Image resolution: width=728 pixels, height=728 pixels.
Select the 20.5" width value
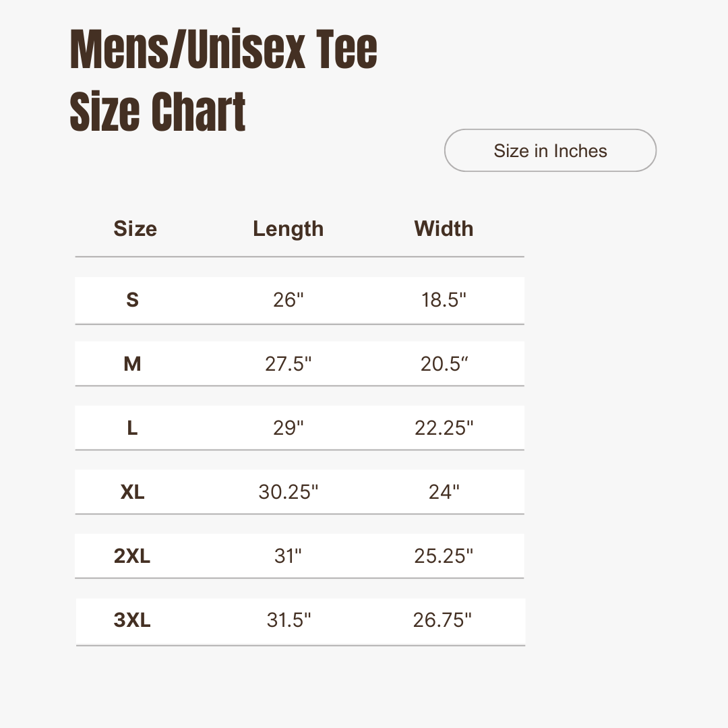coord(444,364)
